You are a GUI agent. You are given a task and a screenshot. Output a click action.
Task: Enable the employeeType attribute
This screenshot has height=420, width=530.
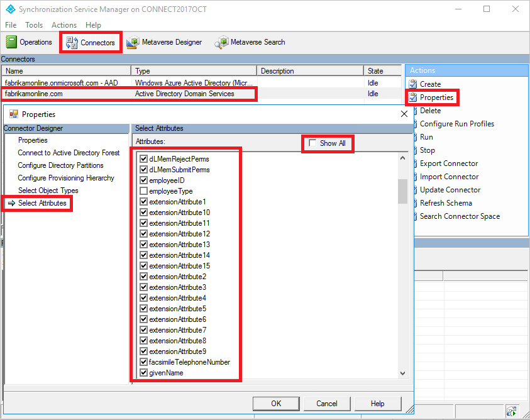143,191
